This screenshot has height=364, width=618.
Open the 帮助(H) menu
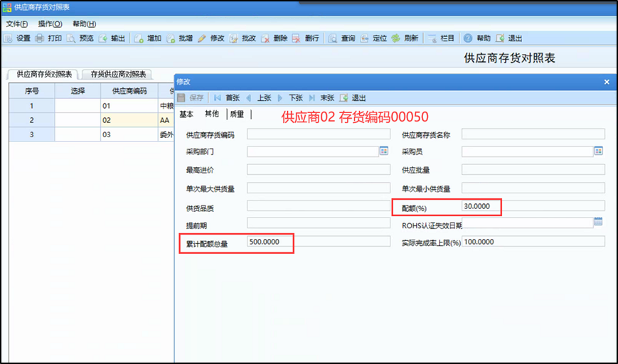85,24
